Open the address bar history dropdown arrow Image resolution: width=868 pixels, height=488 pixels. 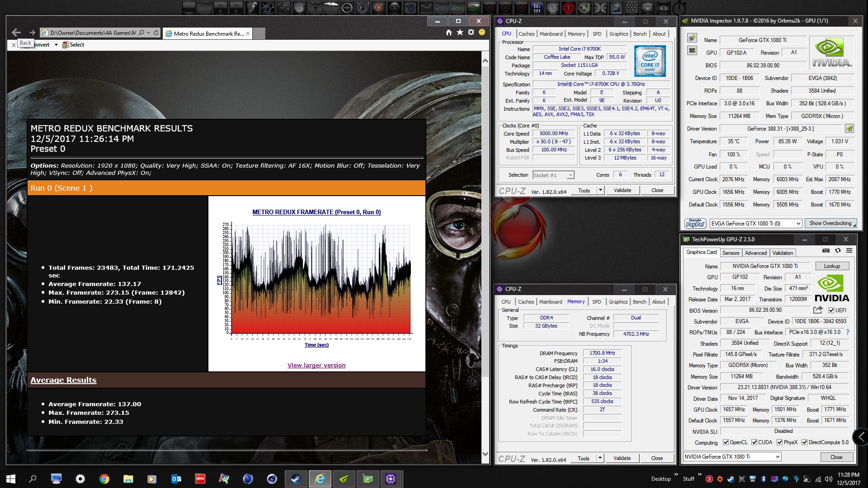click(148, 33)
